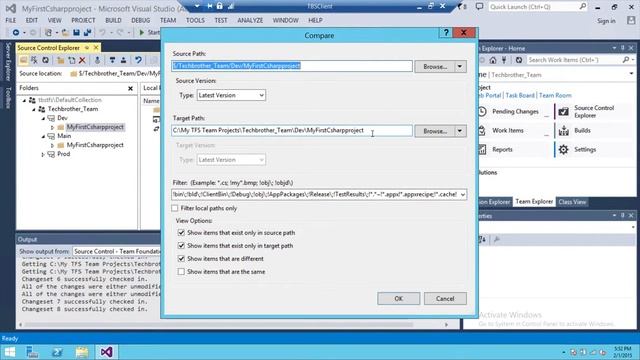Click the Refresh icon in Team Explorer
This screenshot has width=640, height=360.
pyautogui.click(x=519, y=60)
